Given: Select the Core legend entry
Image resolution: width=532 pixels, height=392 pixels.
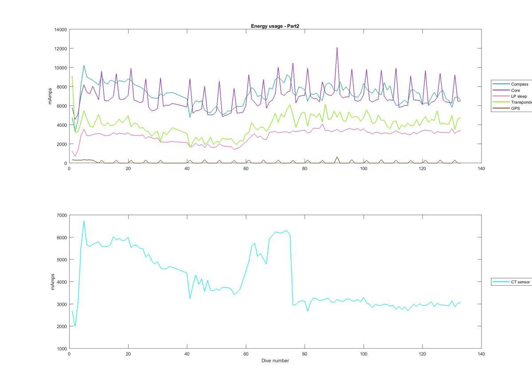Looking at the screenshot, I should 507,90.
